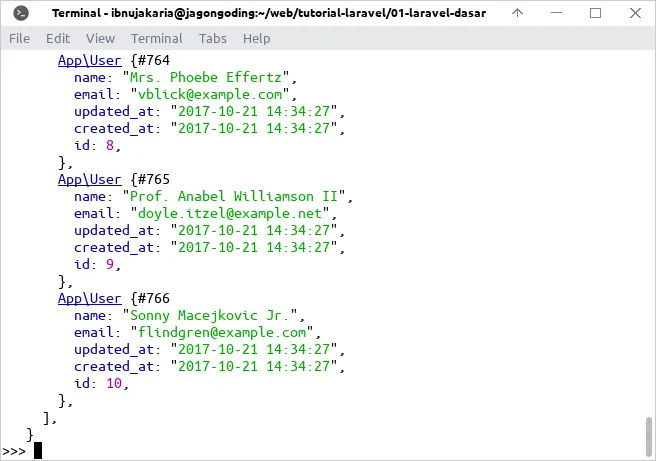
Task: Click updated_at timestamp of Anabel Williamson
Action: click(x=254, y=230)
